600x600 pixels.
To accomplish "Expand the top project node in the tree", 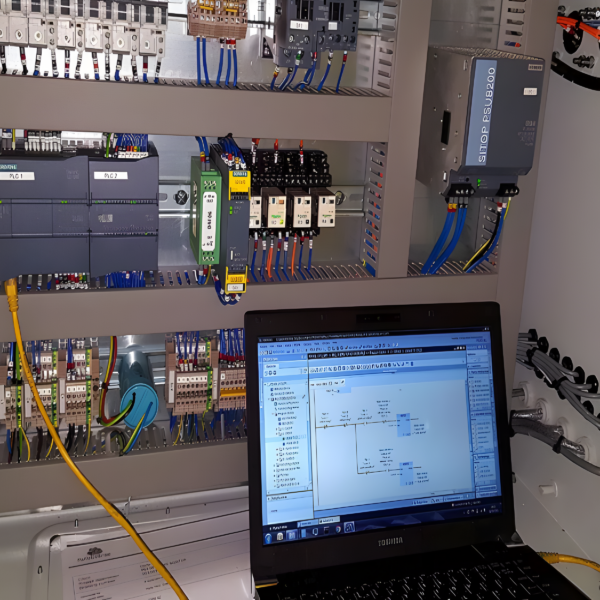I will coord(266,386).
